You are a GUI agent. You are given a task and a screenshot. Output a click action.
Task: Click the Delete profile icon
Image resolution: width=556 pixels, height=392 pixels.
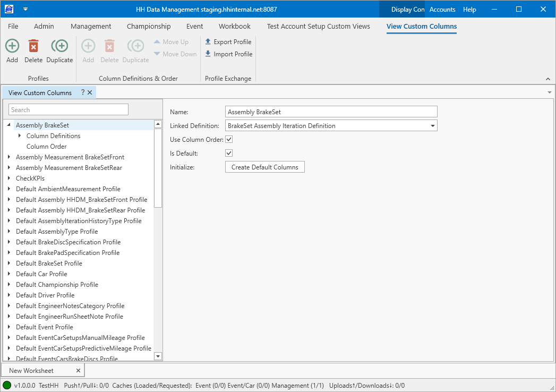tap(33, 46)
